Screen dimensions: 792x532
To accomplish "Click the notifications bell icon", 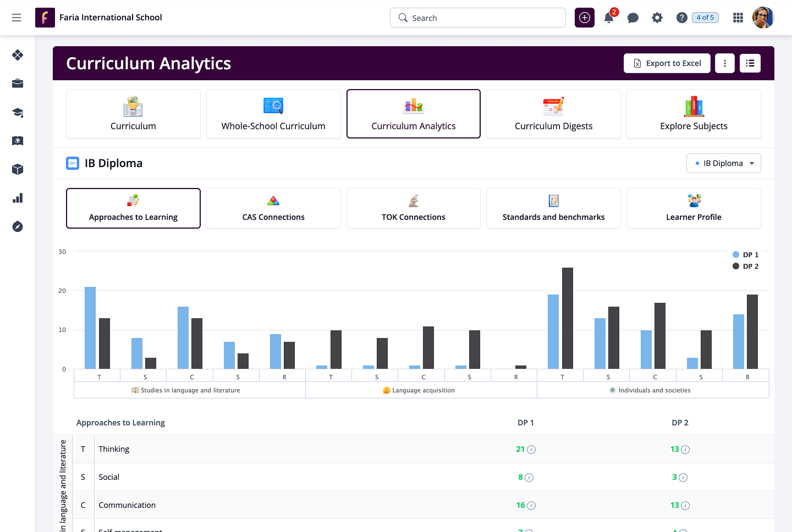I will click(609, 18).
